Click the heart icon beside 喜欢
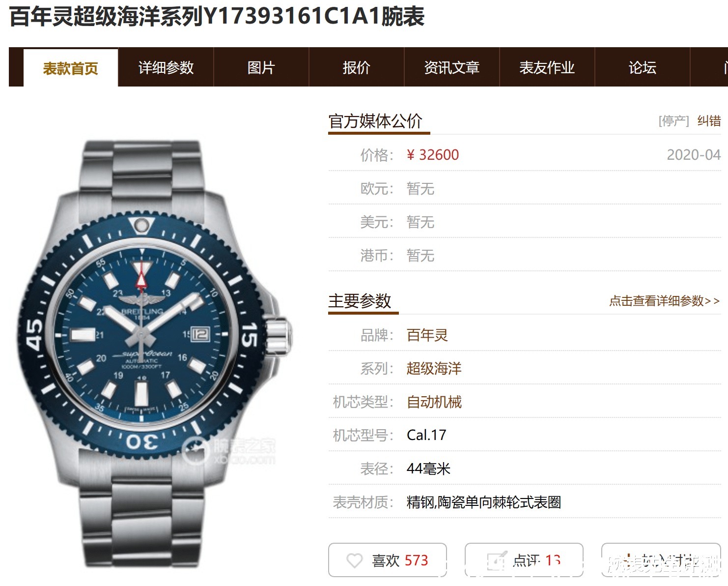 point(354,560)
